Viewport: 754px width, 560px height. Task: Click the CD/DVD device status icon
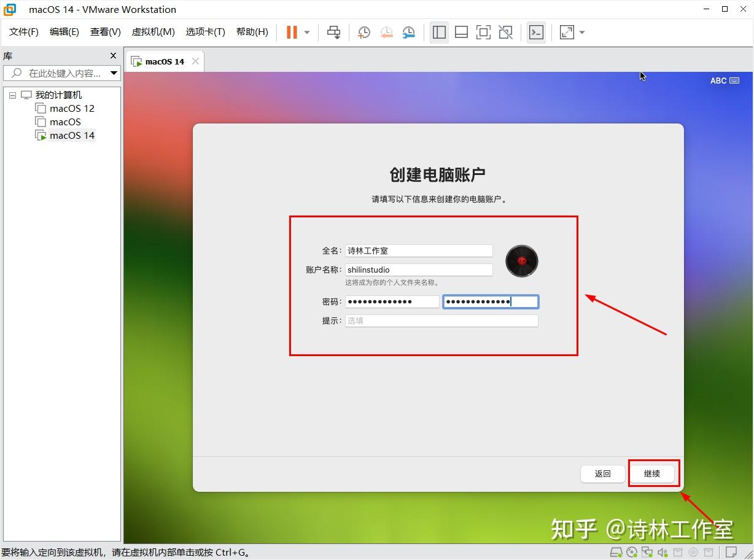click(x=632, y=552)
